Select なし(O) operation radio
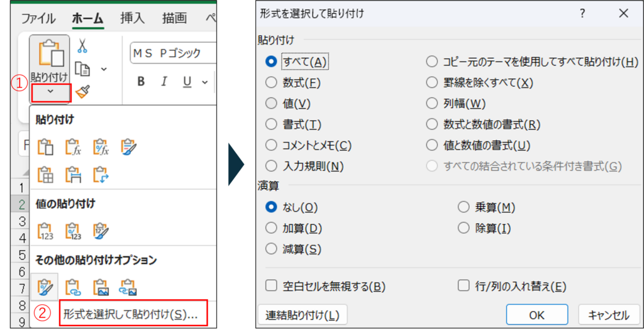 pos(271,207)
